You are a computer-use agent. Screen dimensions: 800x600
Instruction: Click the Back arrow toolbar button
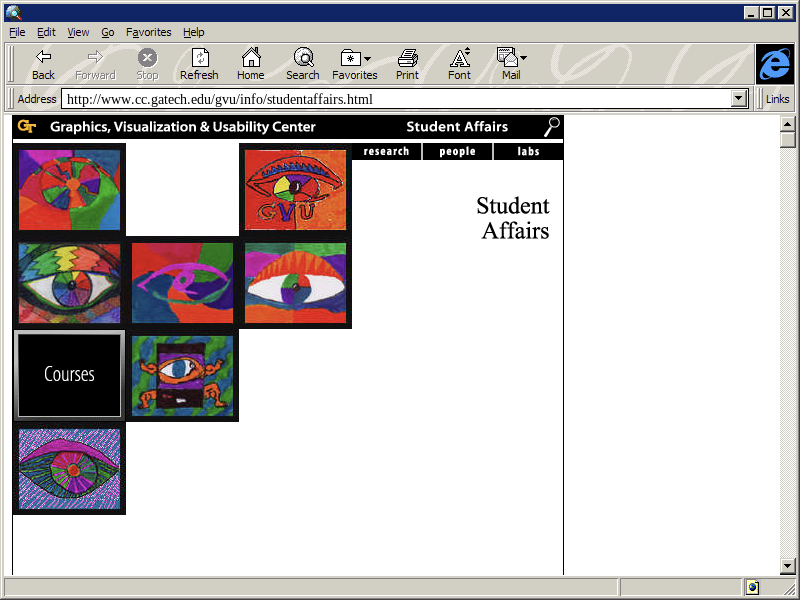[x=43, y=64]
